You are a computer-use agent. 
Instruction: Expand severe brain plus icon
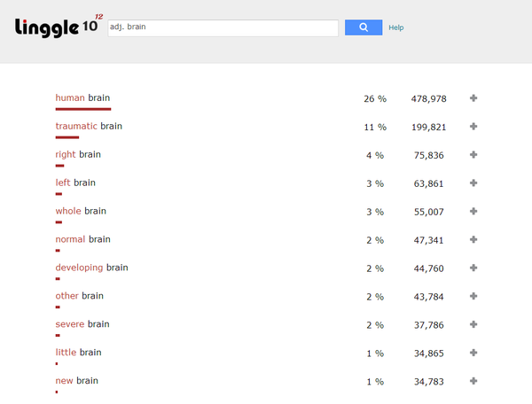[473, 325]
